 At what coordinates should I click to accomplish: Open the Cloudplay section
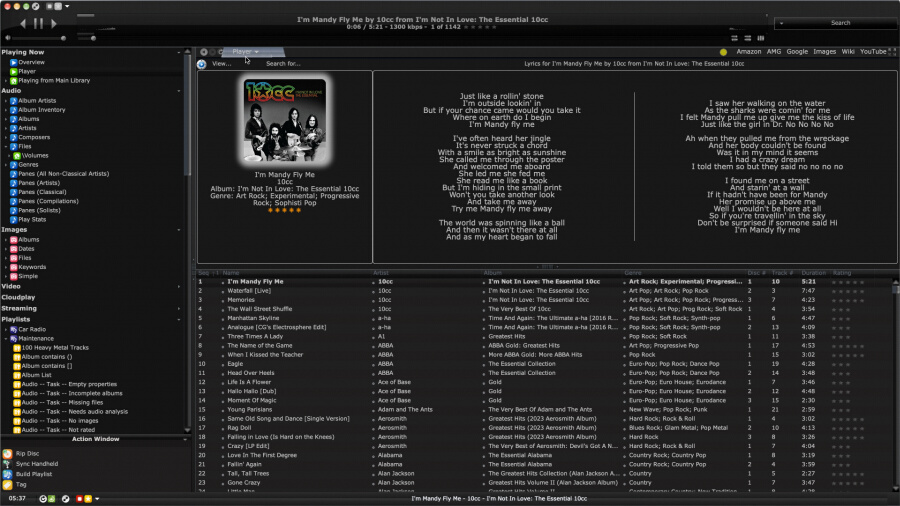pos(18,297)
